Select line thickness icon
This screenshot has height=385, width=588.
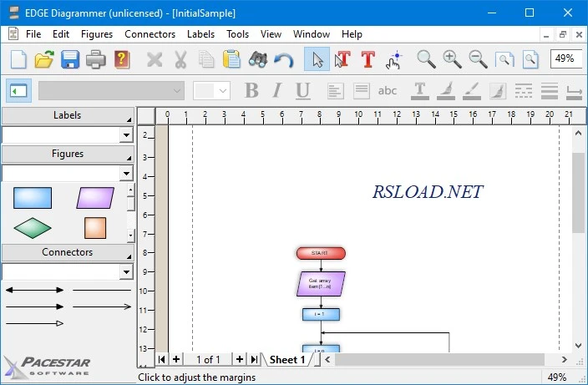coord(550,91)
